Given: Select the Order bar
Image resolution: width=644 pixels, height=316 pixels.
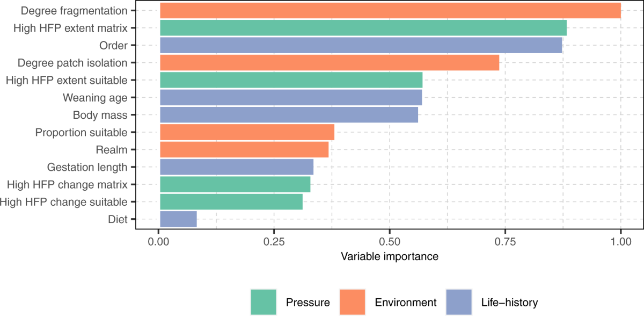Looking at the screenshot, I should [x=361, y=45].
